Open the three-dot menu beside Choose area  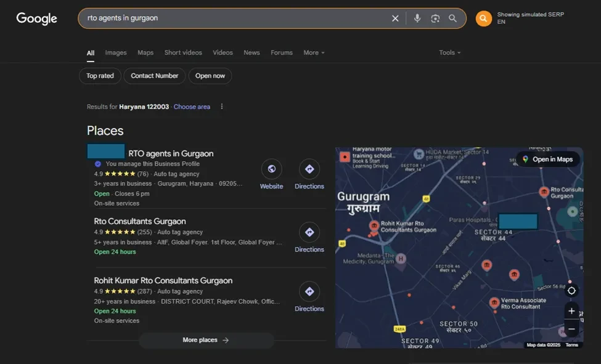coord(221,107)
